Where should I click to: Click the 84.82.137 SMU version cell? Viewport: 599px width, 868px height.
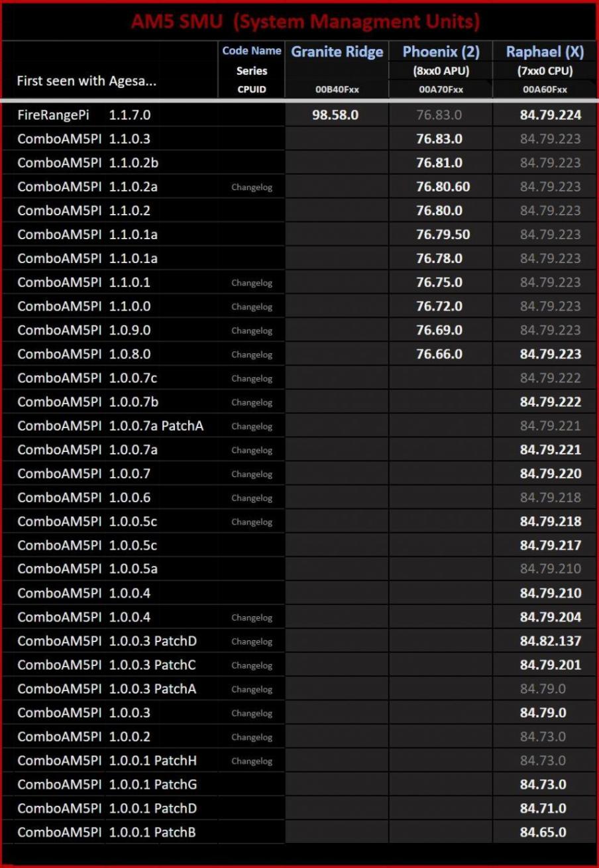(550, 641)
